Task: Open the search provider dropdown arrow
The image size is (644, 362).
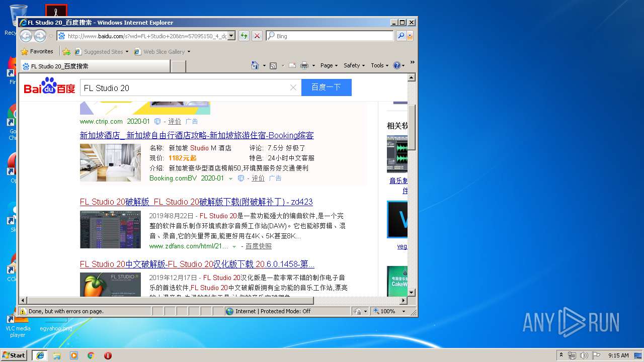Action: tap(410, 36)
